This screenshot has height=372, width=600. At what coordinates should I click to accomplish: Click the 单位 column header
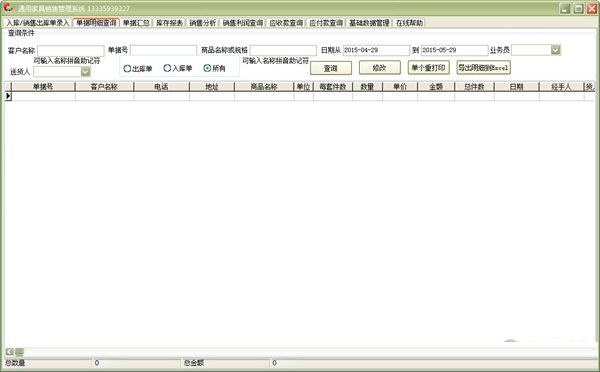pos(303,86)
